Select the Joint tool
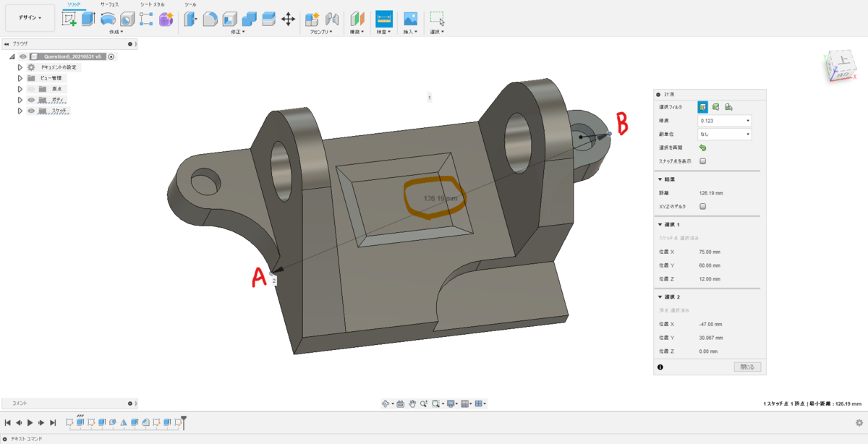868x444 pixels. [332, 20]
